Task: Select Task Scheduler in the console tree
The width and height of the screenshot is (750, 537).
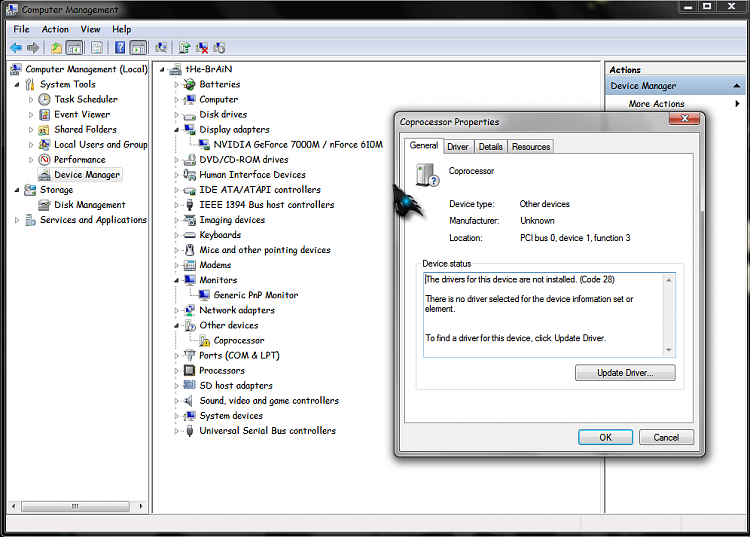Action: pos(86,99)
